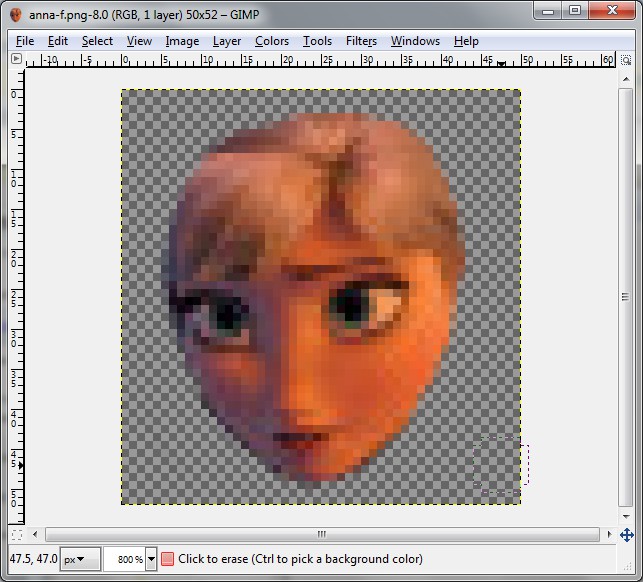Expand the zoom level dropdown arrow
643x582 pixels.
[151, 559]
